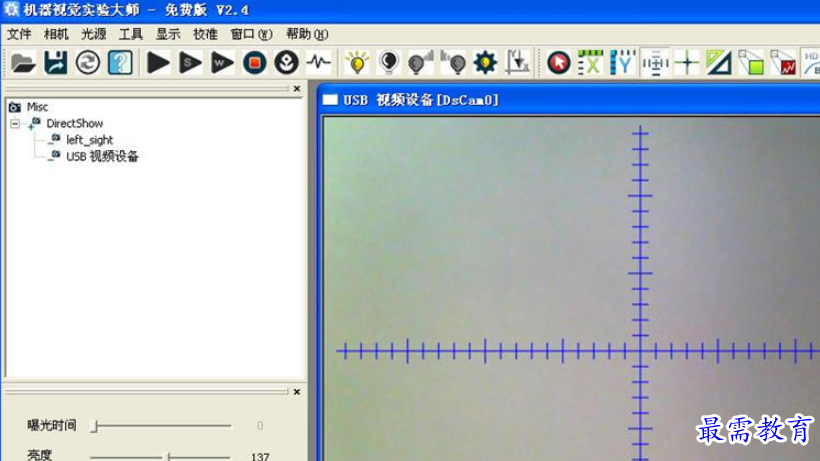Open help with the question mark icon
Image resolution: width=820 pixels, height=461 pixels.
(x=120, y=63)
